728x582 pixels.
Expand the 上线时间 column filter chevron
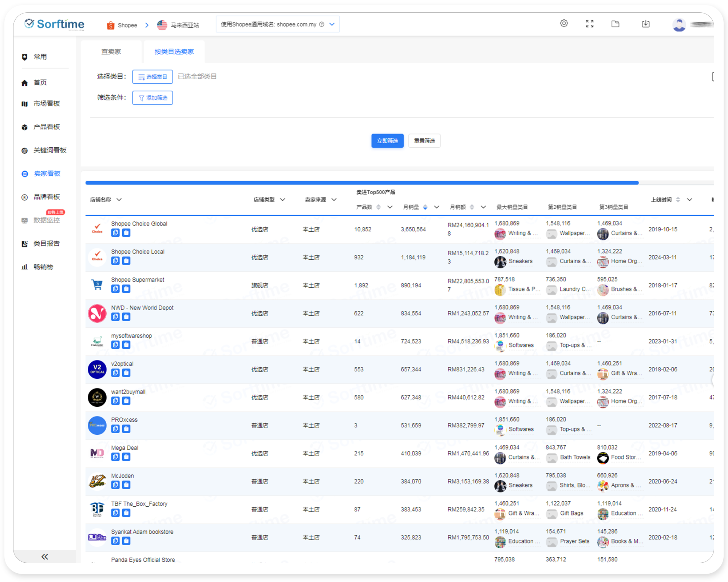pyautogui.click(x=689, y=199)
